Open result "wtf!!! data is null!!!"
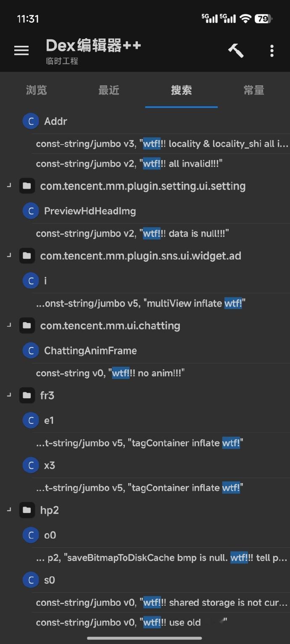 163,234
